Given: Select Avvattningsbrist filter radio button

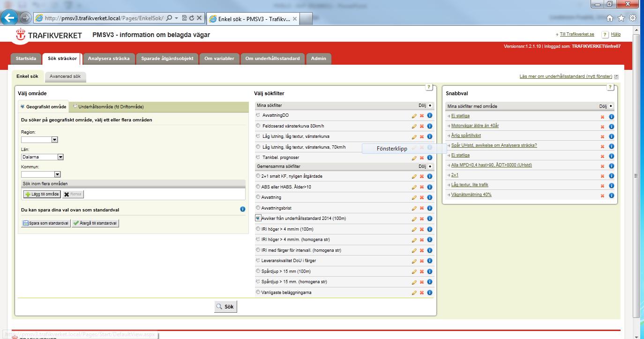Looking at the screenshot, I should 258,208.
